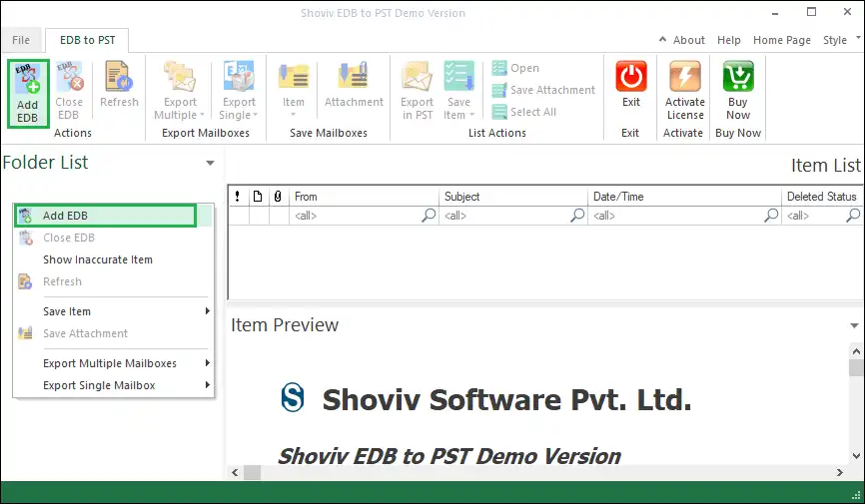The width and height of the screenshot is (865, 504).
Task: Sort by the Subject column header
Action: point(513,197)
